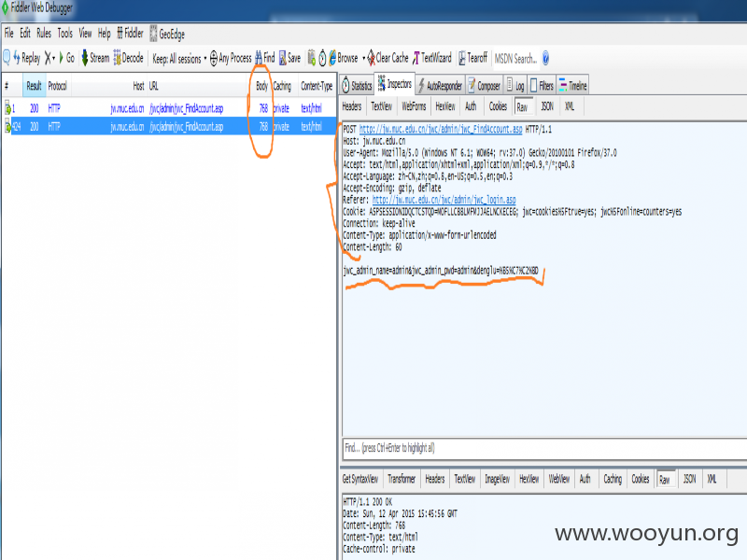Open response Get SyntaxView tab
Screen dimensions: 747x560
point(360,479)
